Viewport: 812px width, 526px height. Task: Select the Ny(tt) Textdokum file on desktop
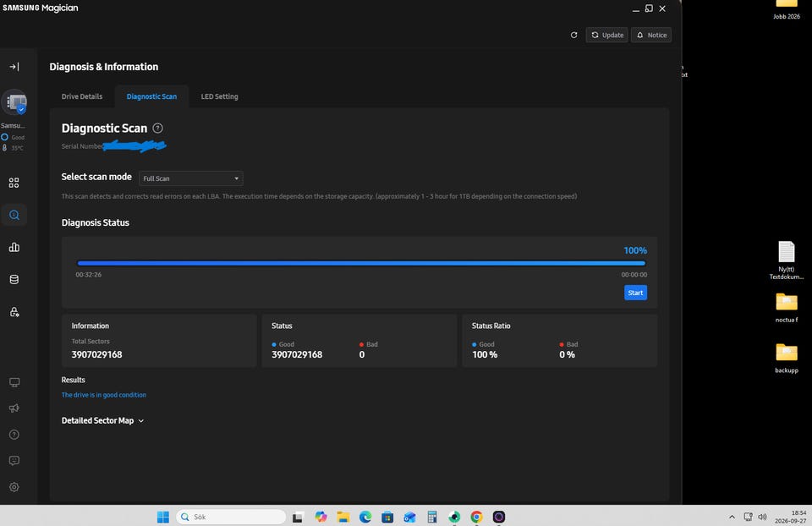click(x=786, y=260)
